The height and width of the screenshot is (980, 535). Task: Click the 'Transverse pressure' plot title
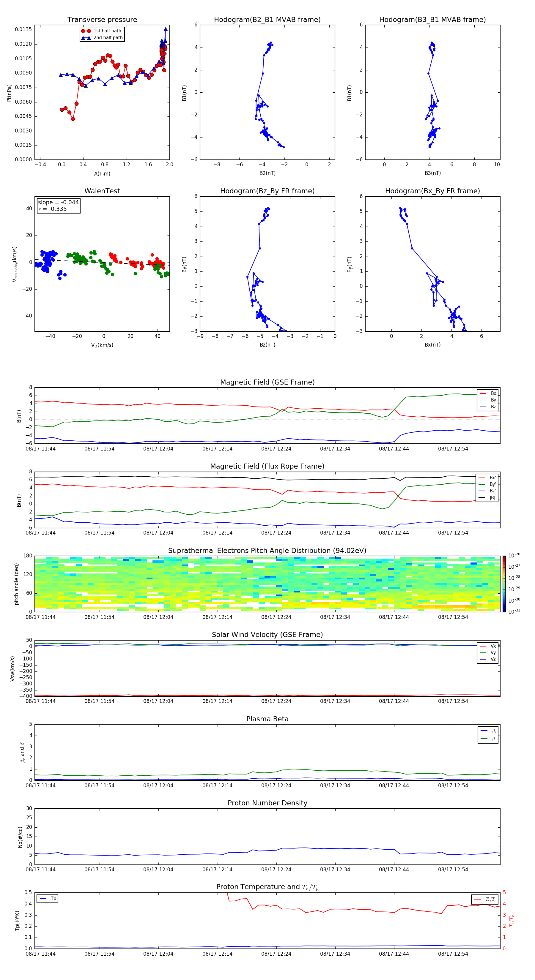click(x=102, y=19)
